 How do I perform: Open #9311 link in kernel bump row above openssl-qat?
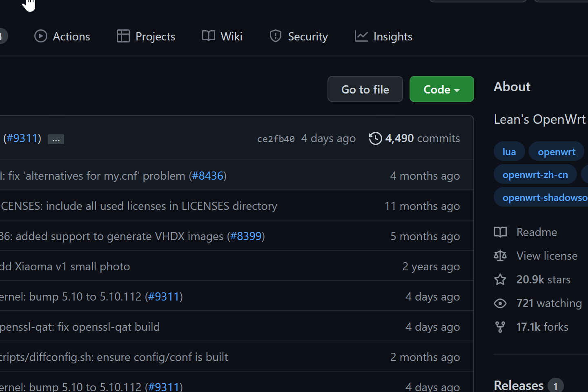(x=164, y=296)
